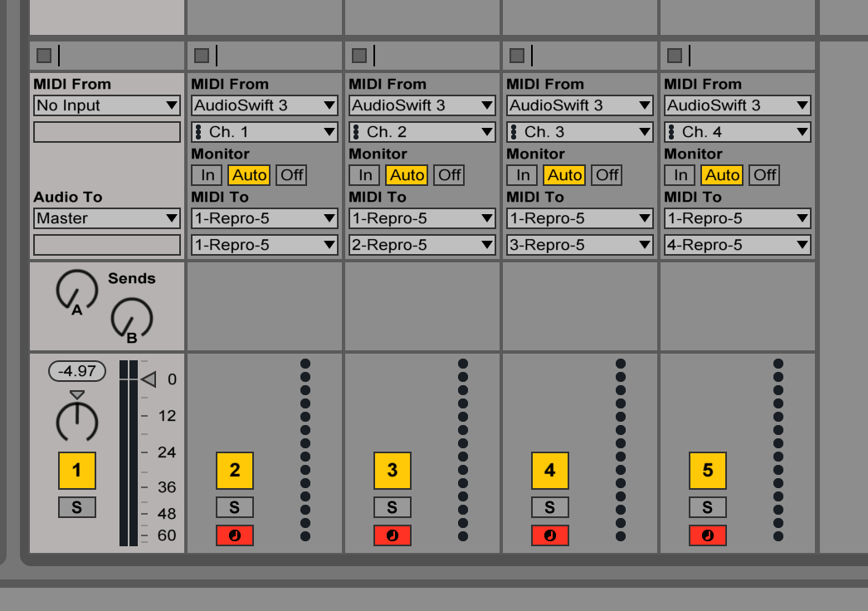
Task: Open the No Input MIDI From dropdown
Action: click(107, 105)
